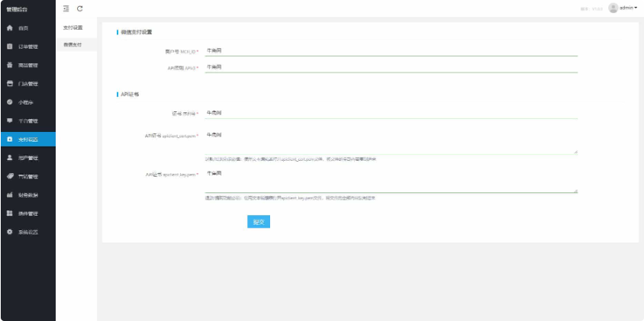Select the 微信支付 submenu item
The image size is (644, 321).
point(72,45)
